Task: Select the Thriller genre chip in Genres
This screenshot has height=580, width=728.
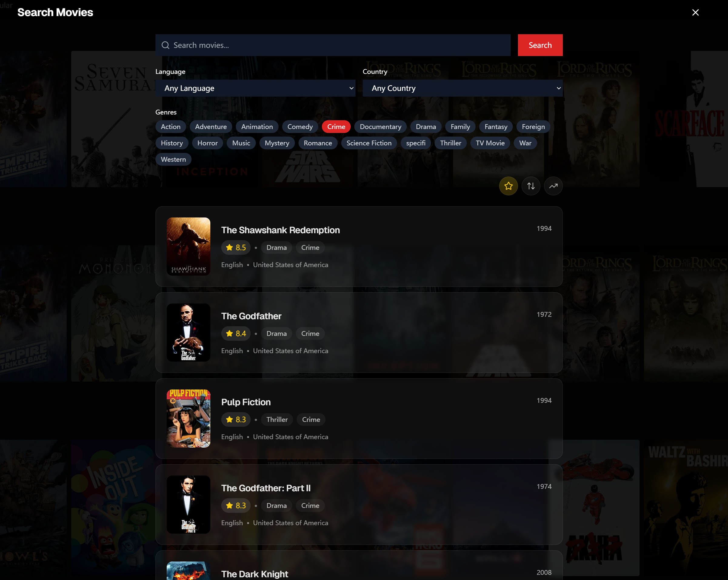Action: click(450, 143)
